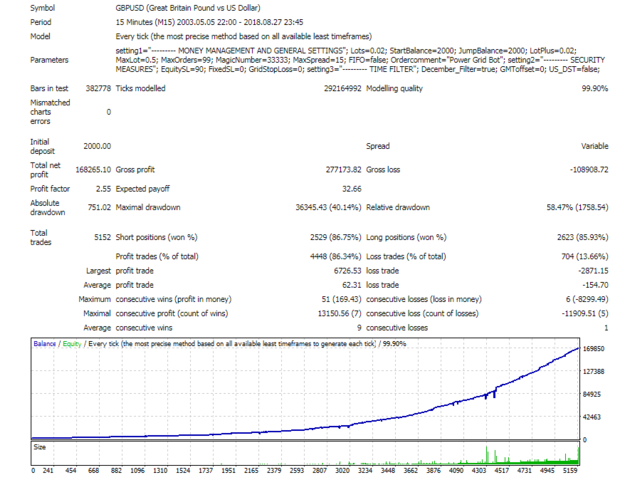Click the expected payoff value 32.66
Screen dimensions: 640x480
tap(352, 189)
